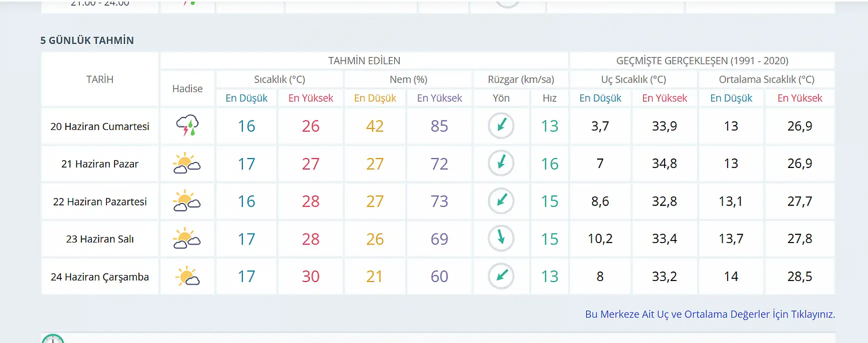Click the 'Nem (%)' header
Image resolution: width=868 pixels, height=343 pixels.
coord(408,79)
